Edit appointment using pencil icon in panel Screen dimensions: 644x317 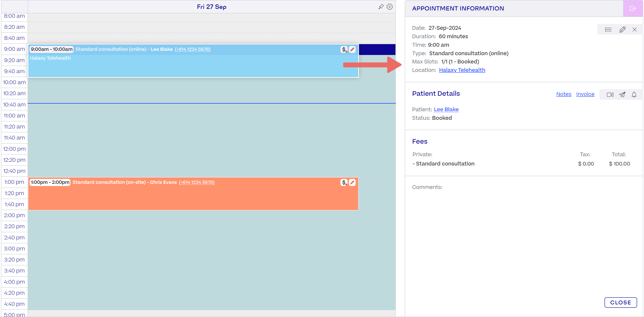[622, 30]
